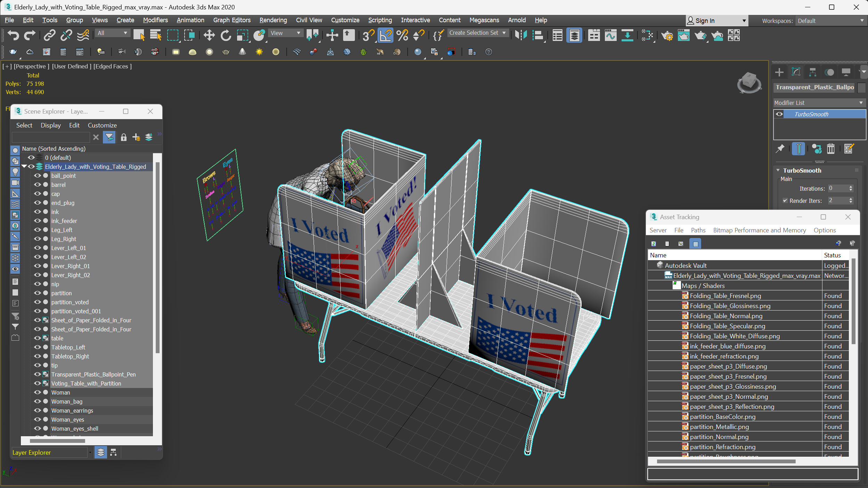
Task: Open Scene Explorer Customize menu
Action: point(102,125)
